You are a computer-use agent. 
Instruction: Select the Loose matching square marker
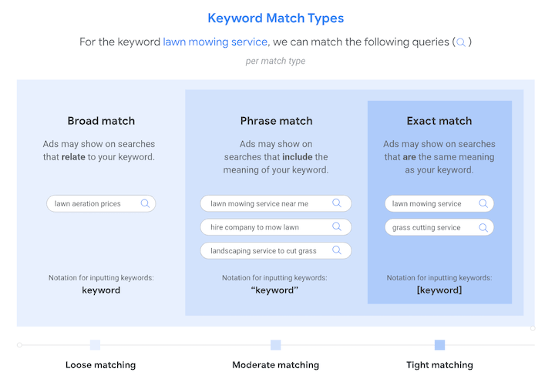point(95,345)
